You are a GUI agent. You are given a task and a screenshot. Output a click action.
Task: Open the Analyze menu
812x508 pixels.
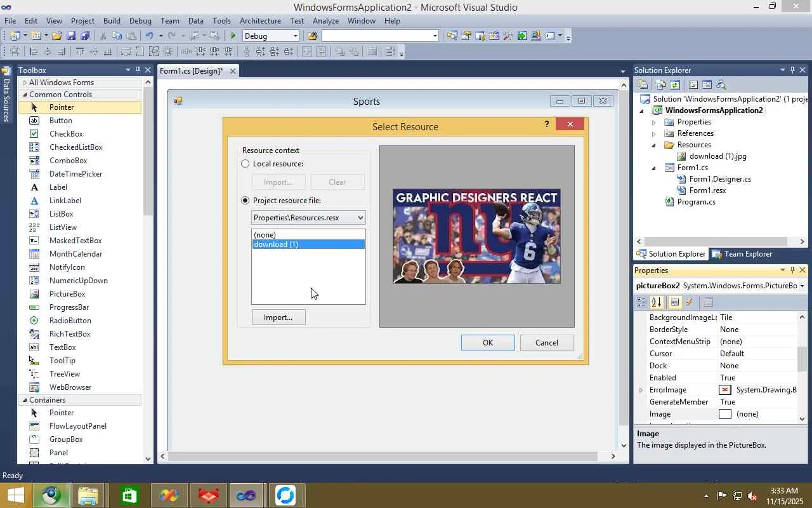[325, 21]
